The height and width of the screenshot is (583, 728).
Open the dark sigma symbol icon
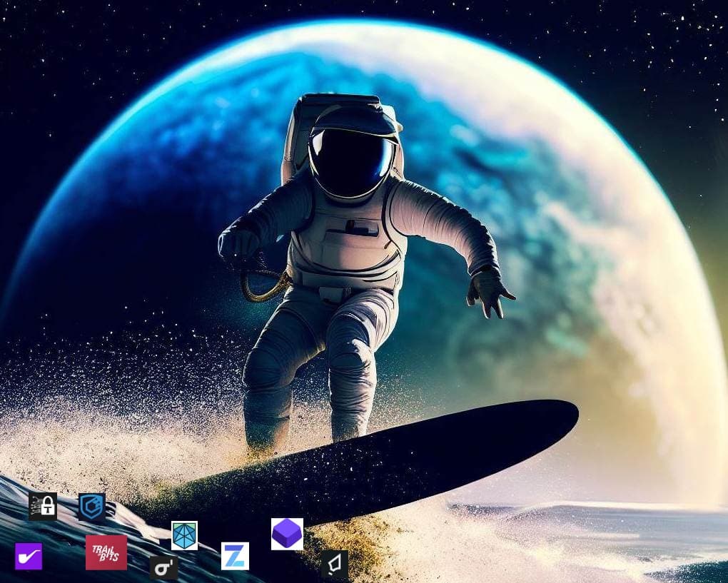(x=163, y=567)
